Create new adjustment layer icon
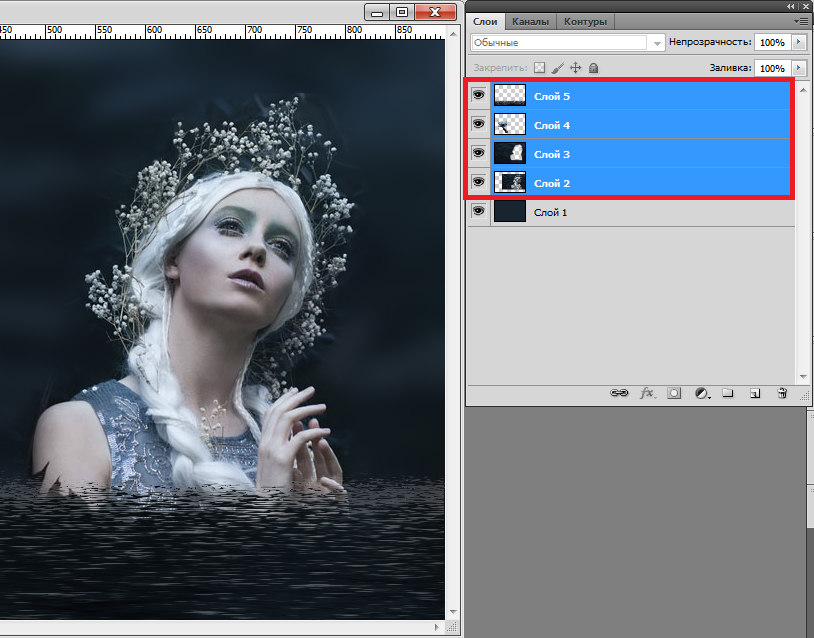This screenshot has width=814, height=638. (702, 394)
